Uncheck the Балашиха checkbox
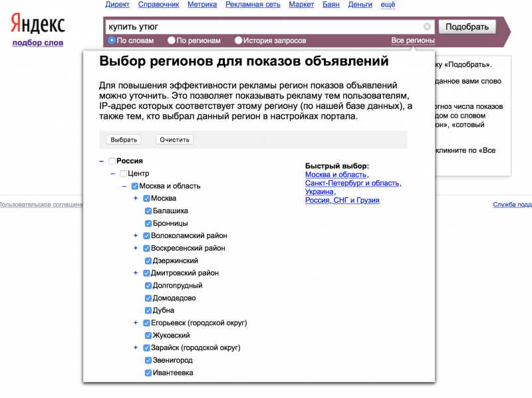 click(x=148, y=211)
